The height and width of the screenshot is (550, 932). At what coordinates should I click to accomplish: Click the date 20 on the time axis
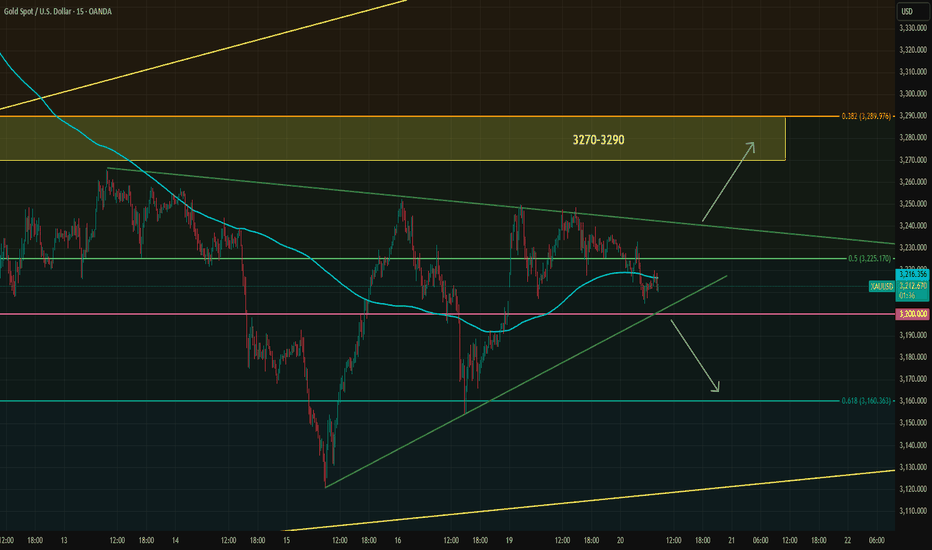coord(621,540)
